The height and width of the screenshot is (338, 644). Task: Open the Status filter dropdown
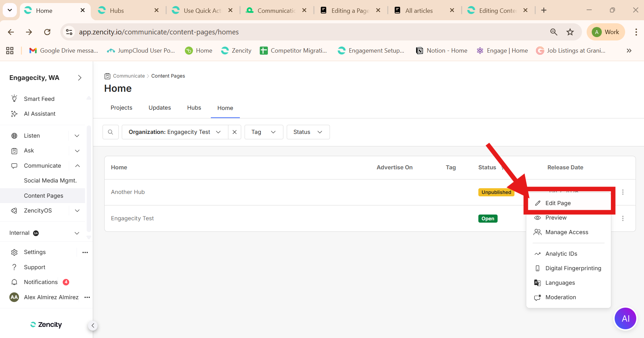pos(308,132)
